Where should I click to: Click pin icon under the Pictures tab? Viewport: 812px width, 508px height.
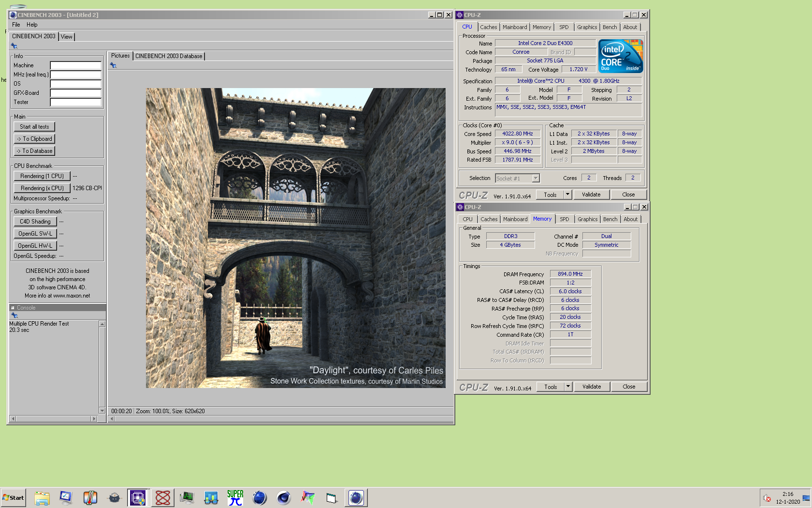click(x=113, y=65)
